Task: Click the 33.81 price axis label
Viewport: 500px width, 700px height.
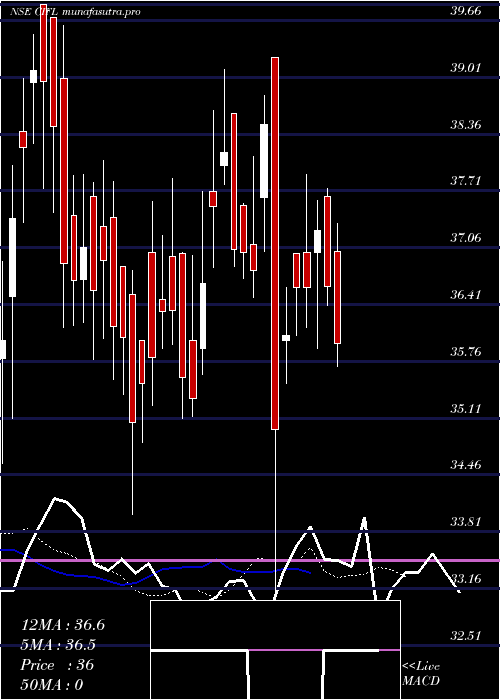Action: point(466,522)
